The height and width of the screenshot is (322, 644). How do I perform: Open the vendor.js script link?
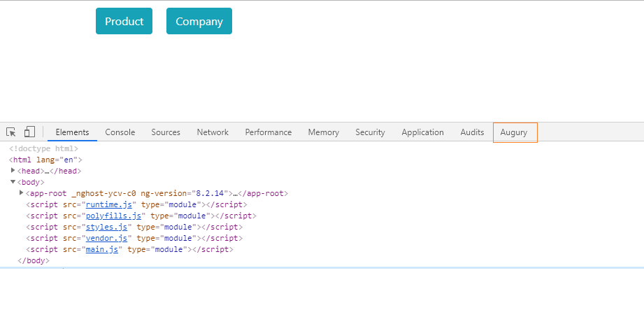[102, 238]
